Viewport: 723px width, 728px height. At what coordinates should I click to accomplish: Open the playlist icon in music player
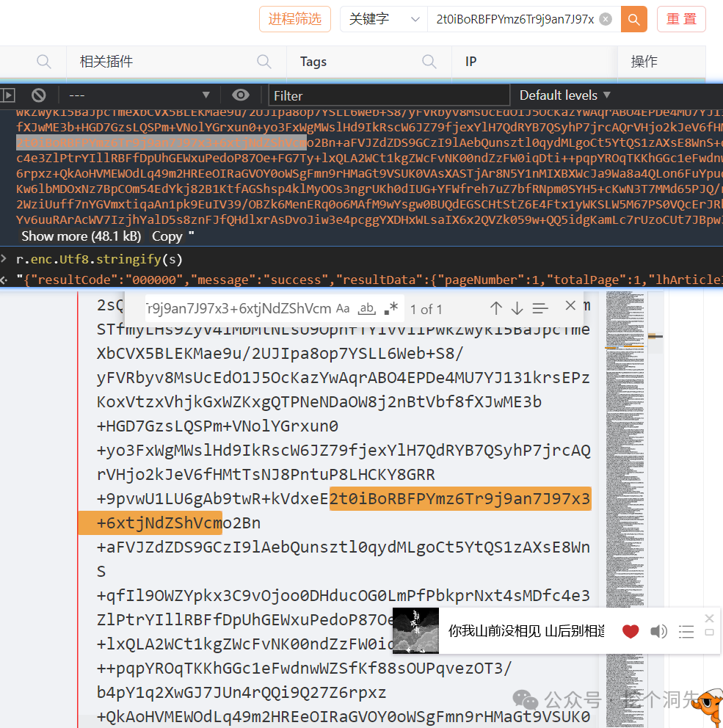tap(686, 631)
